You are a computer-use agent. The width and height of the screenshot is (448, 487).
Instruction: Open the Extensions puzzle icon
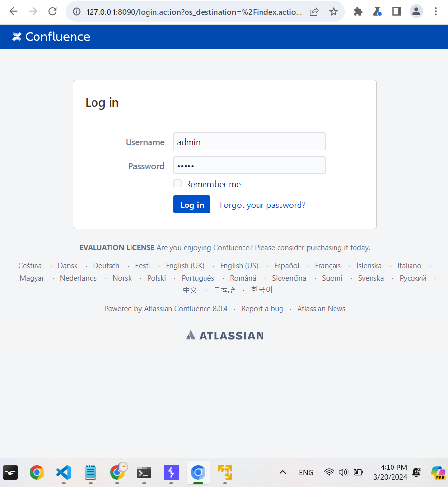click(358, 12)
